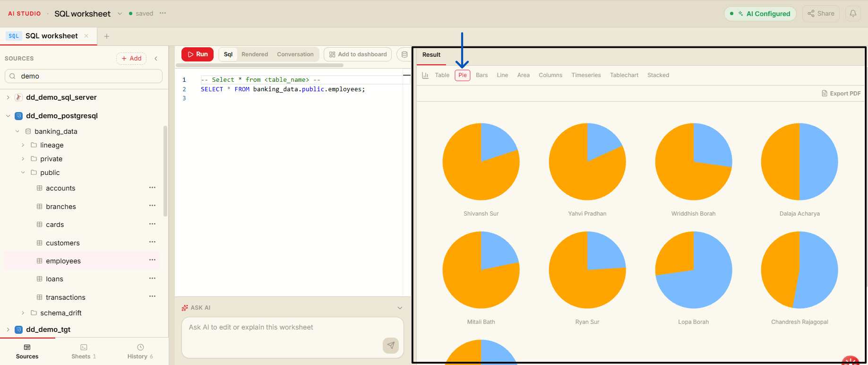
Task: Select the Columns chart type
Action: tap(550, 75)
